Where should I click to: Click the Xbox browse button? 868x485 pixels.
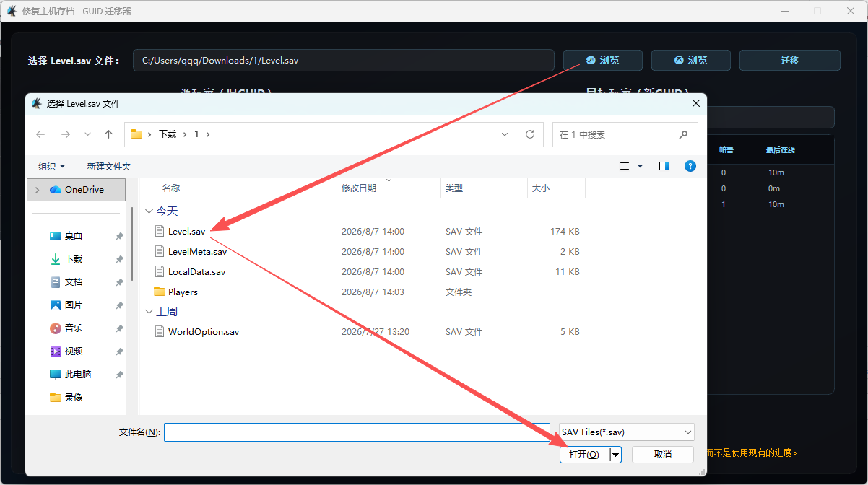690,60
